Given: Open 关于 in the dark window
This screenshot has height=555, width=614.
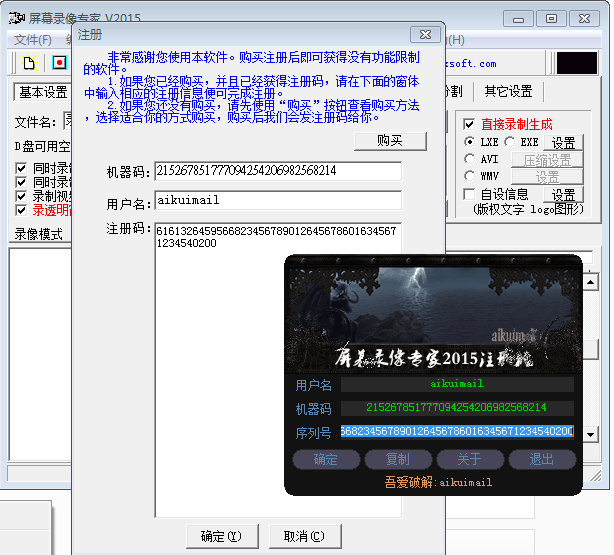Looking at the screenshot, I should [x=469, y=460].
